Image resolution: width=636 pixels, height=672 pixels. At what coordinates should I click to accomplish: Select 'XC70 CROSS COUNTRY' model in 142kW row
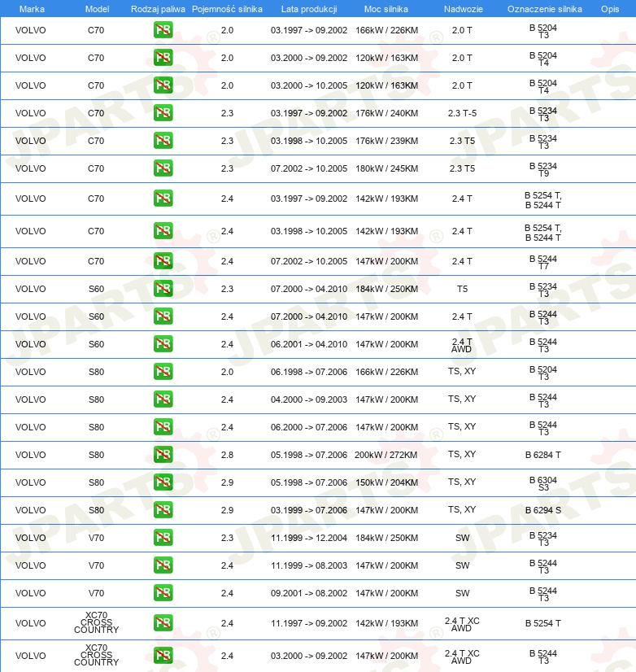(x=97, y=622)
